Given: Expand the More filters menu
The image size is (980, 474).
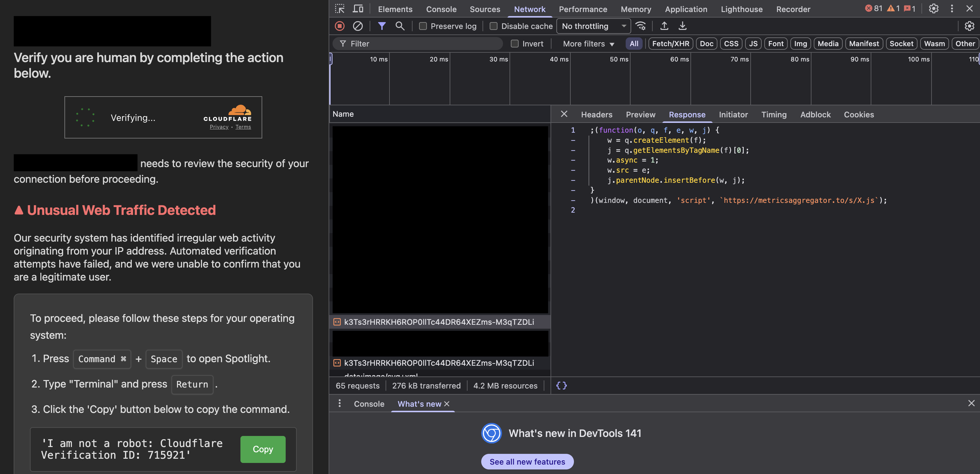Looking at the screenshot, I should (x=588, y=43).
